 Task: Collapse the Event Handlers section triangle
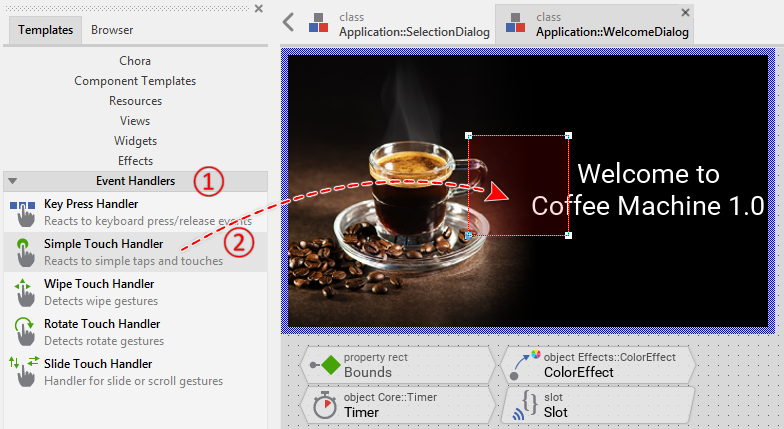[12, 181]
